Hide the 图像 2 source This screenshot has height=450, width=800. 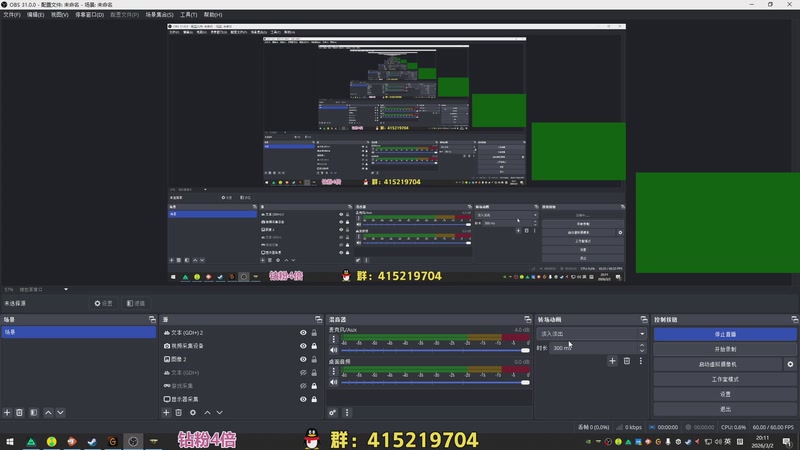[303, 359]
